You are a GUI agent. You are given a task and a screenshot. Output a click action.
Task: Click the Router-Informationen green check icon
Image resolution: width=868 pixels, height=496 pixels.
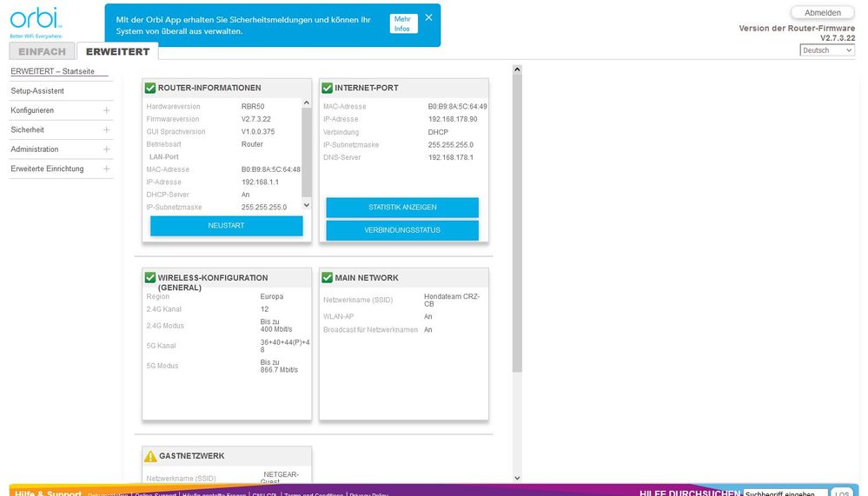[x=150, y=88]
